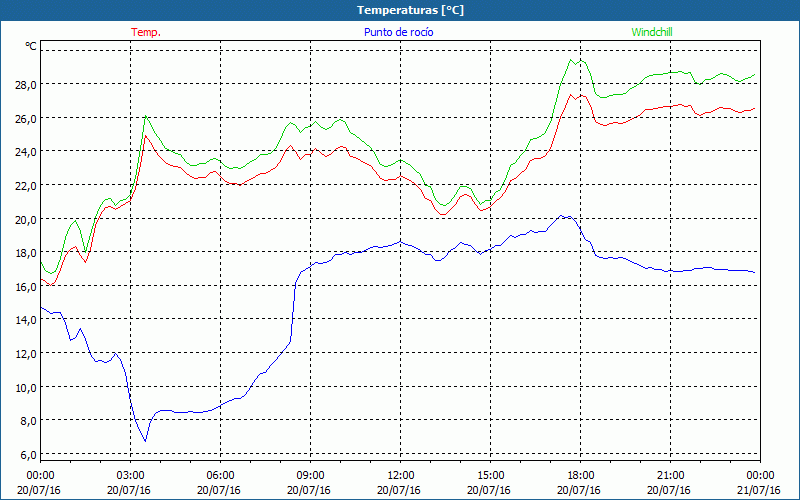Click the 12,0 y-axis value
The height and width of the screenshot is (500, 800).
pos(26,354)
